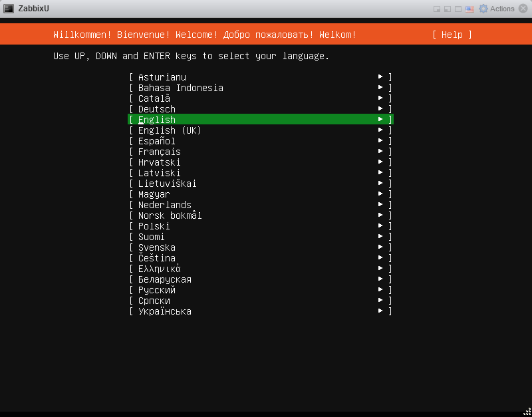Image resolution: width=532 pixels, height=417 pixels.
Task: Close the ZabbixU console window
Action: tap(523, 9)
